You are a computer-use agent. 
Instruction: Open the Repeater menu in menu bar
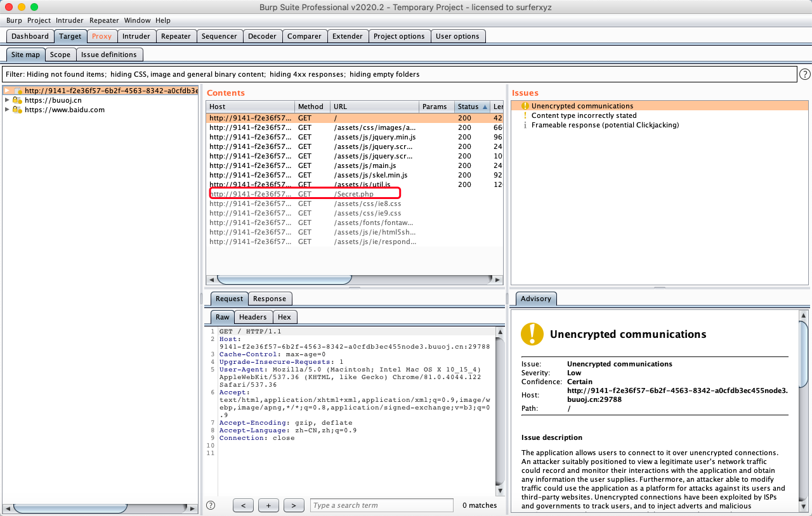104,20
